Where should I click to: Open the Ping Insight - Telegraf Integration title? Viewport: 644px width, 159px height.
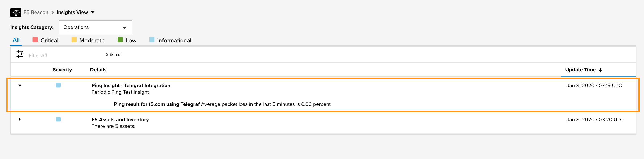point(131,86)
